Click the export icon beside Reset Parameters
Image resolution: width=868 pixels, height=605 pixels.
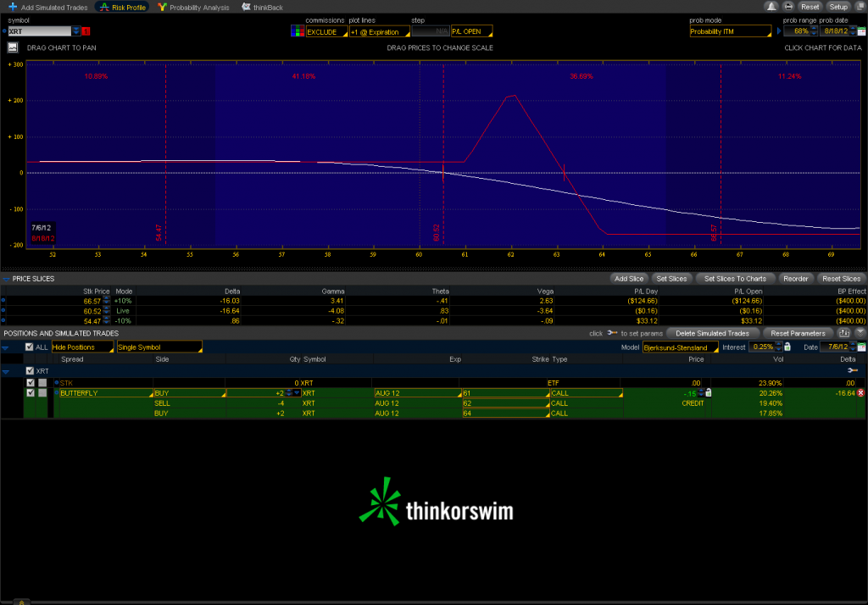pyautogui.click(x=843, y=333)
